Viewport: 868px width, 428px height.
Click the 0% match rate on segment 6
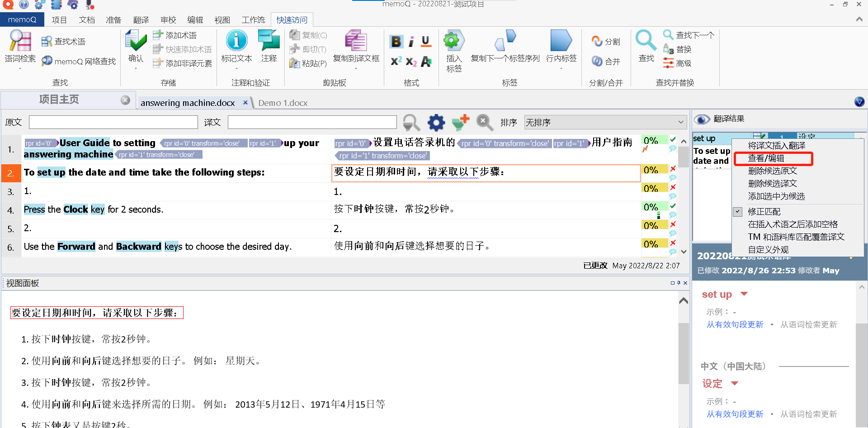(x=654, y=244)
